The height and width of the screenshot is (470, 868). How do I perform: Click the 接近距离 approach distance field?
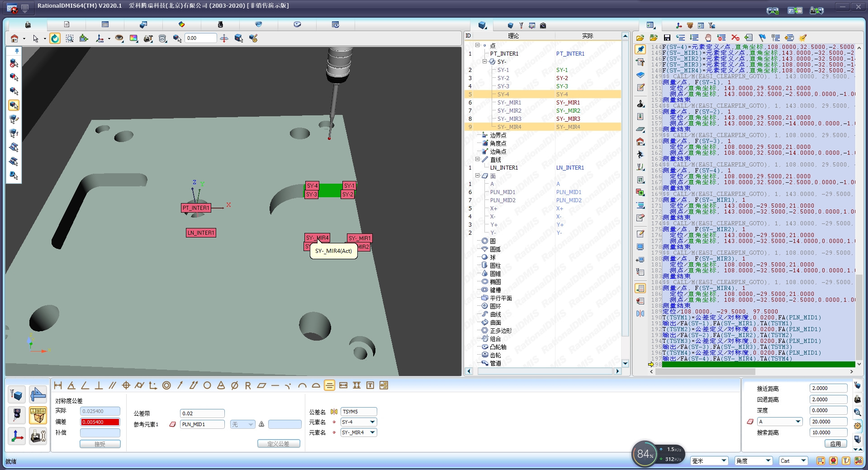pyautogui.click(x=828, y=388)
